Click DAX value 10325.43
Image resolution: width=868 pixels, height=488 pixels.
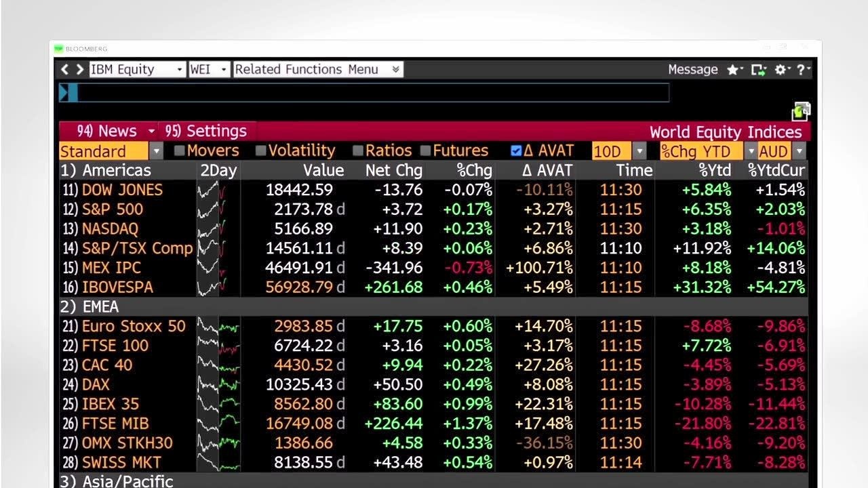(x=299, y=385)
